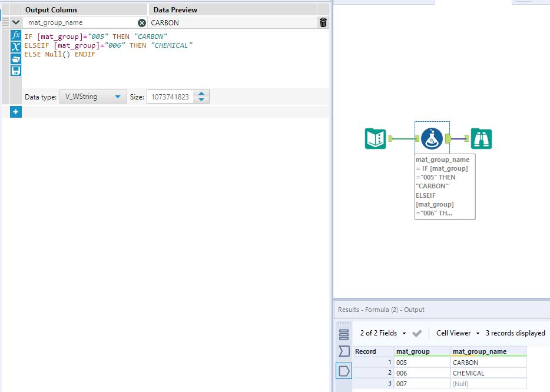Switch Results panel to metadata view

(x=344, y=351)
